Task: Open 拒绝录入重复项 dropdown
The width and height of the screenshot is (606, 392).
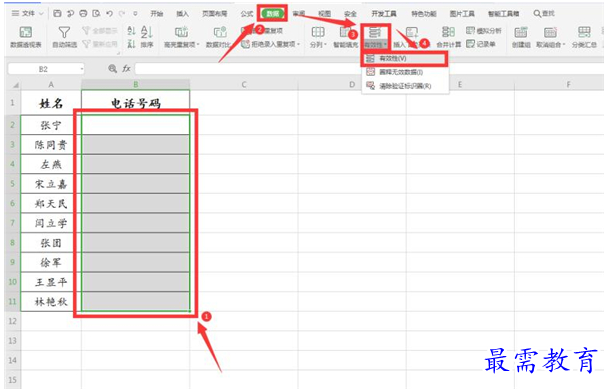Action: point(271,44)
